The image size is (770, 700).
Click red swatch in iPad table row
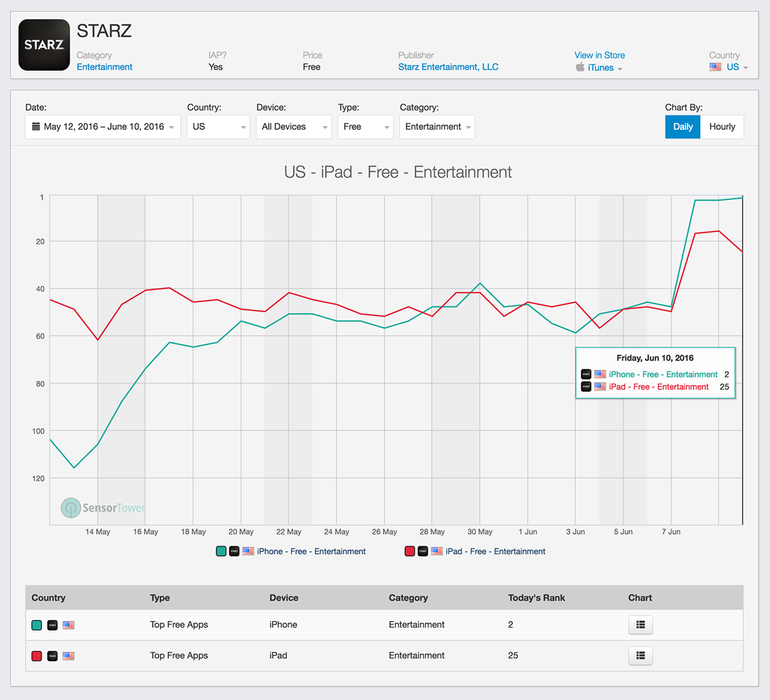pyautogui.click(x=37, y=656)
